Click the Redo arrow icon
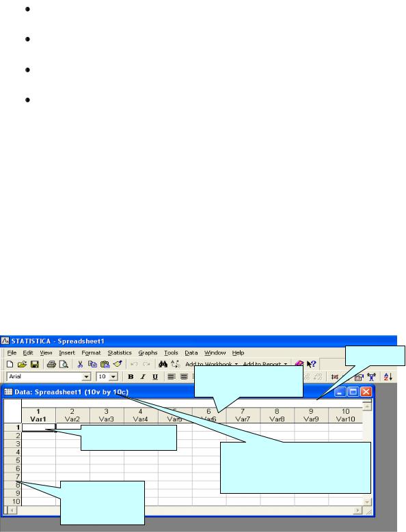Viewport: 406px width, 532px height. point(146,364)
